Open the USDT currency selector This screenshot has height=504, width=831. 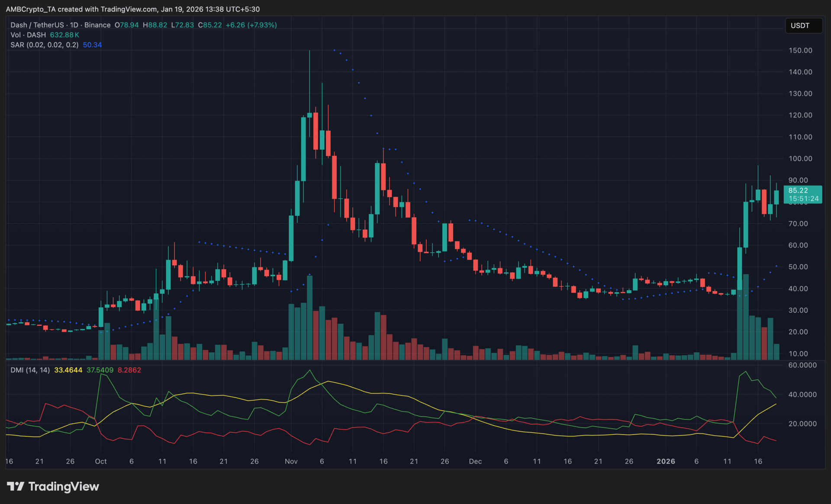[803, 26]
